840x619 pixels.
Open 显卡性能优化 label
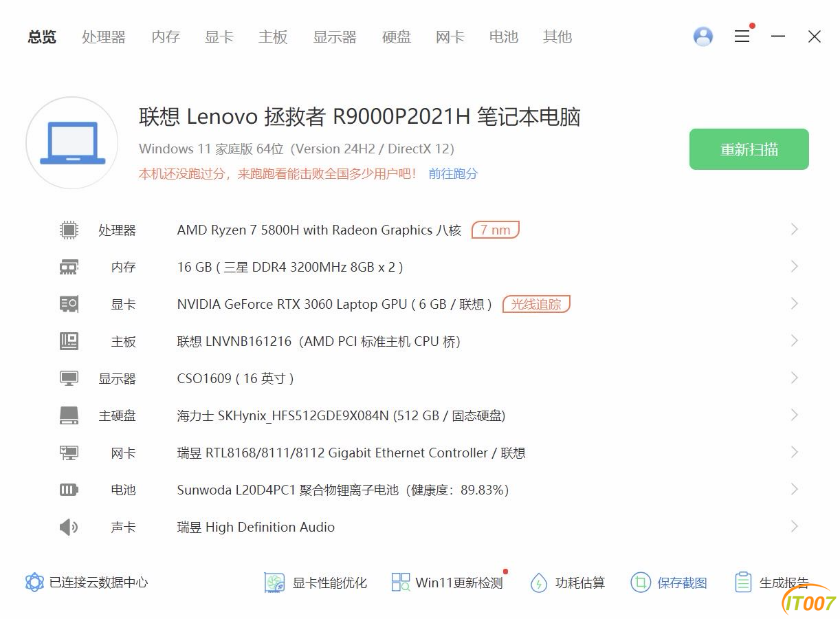[x=330, y=583]
